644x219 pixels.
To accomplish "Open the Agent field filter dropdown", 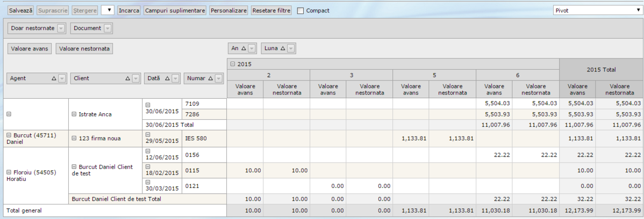I will coord(61,78).
